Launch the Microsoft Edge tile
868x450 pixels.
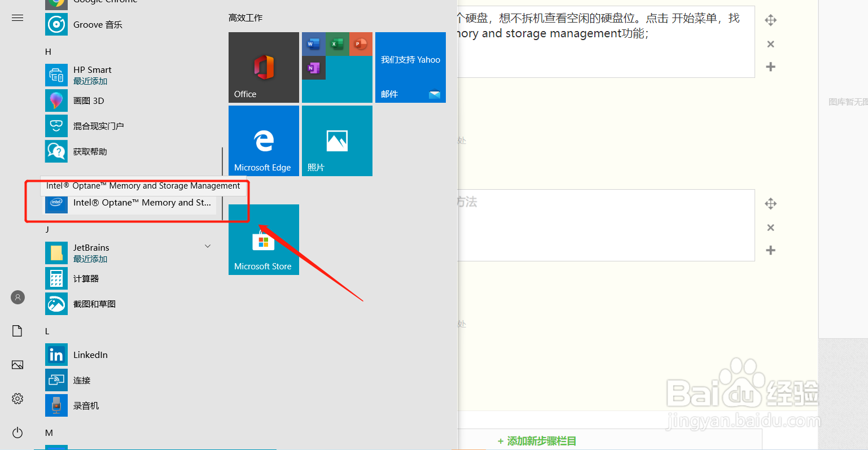tap(264, 141)
